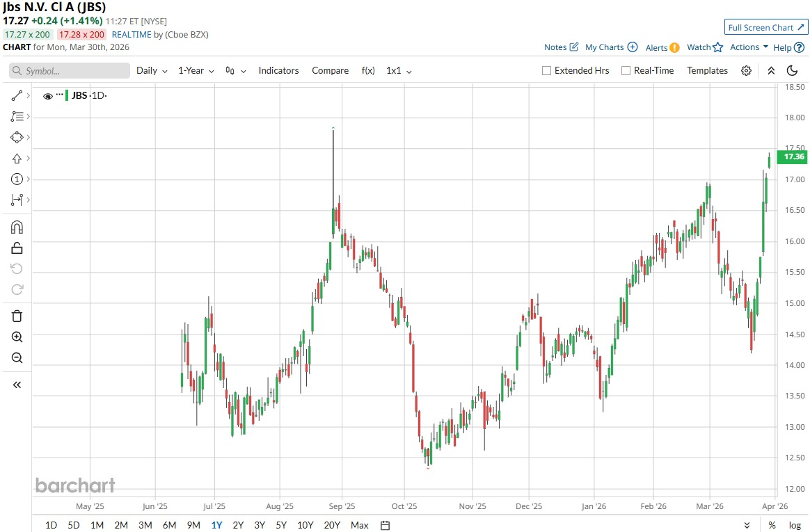The height and width of the screenshot is (532, 810).
Task: Open the chart type candlestick dropdown
Action: point(236,71)
